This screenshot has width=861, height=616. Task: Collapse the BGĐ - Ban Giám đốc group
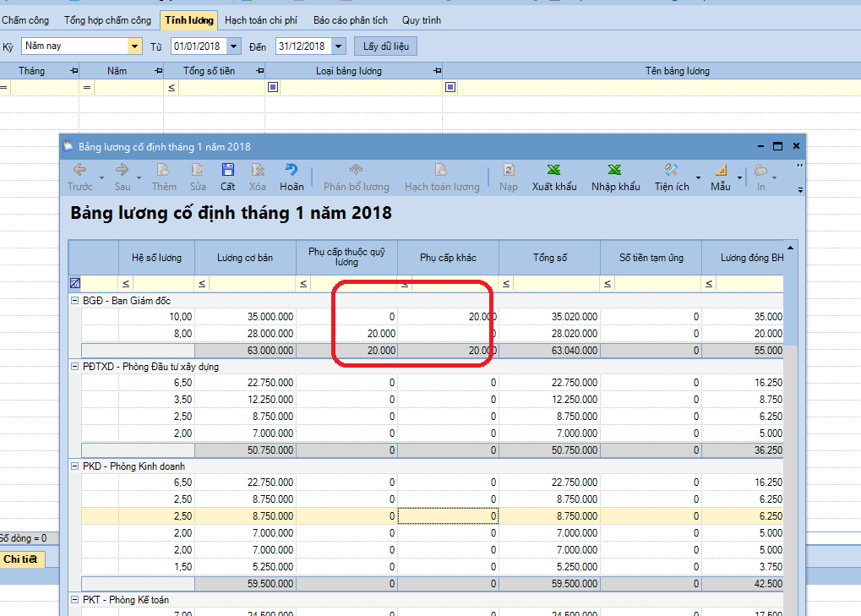[74, 301]
